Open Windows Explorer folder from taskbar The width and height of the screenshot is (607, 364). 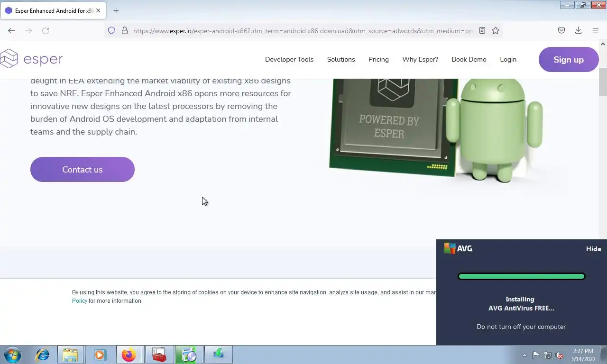tap(70, 355)
